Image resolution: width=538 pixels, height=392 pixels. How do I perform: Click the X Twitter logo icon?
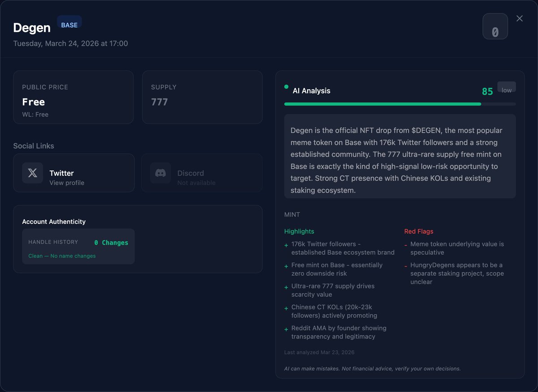click(x=33, y=173)
